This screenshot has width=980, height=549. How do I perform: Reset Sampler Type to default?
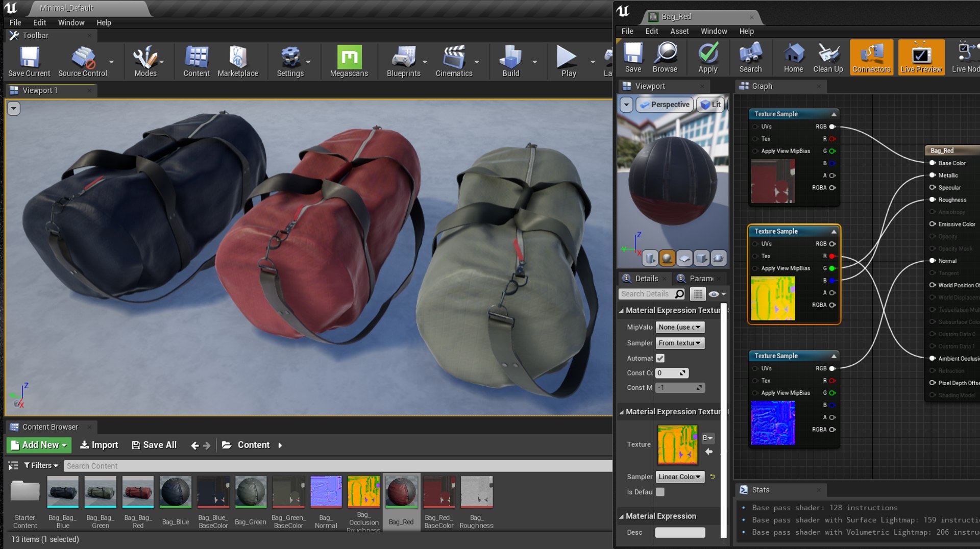tap(713, 477)
